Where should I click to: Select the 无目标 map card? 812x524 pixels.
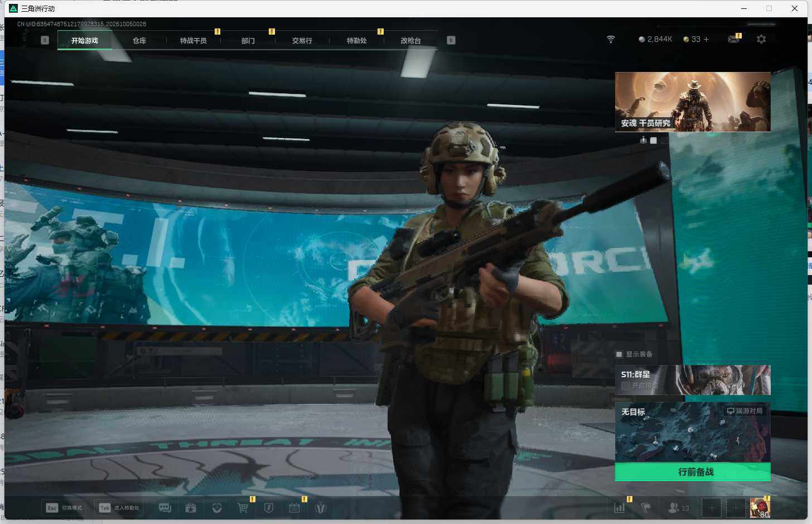coord(693,432)
